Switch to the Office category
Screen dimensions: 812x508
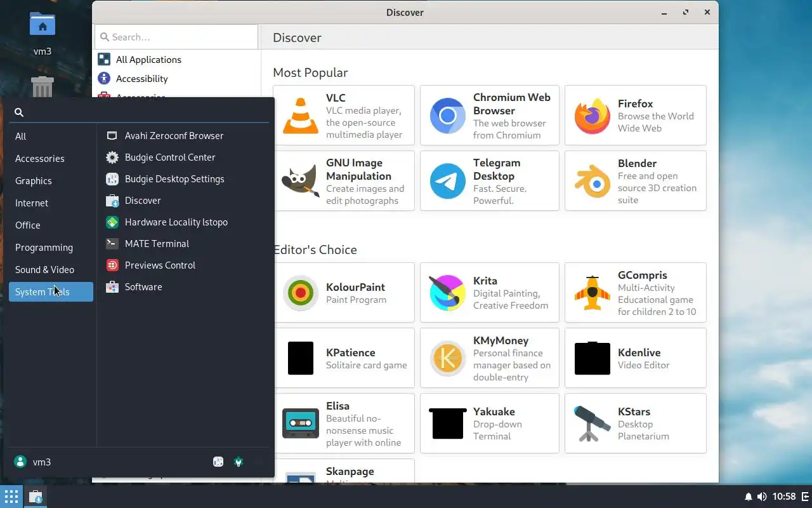pyautogui.click(x=51, y=225)
